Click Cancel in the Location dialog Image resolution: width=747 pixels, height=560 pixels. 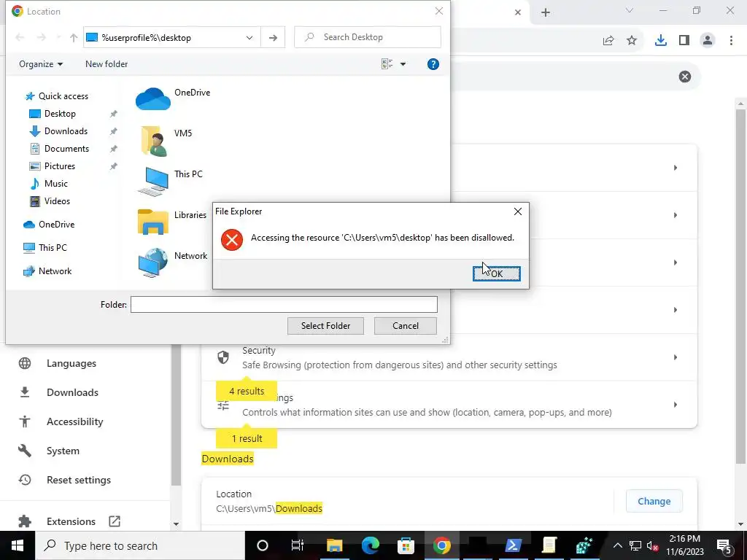[x=406, y=326]
